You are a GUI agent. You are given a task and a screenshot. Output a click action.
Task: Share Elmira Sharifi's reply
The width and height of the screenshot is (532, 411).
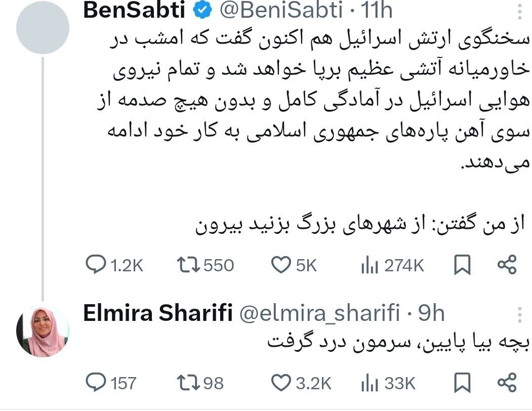[507, 383]
